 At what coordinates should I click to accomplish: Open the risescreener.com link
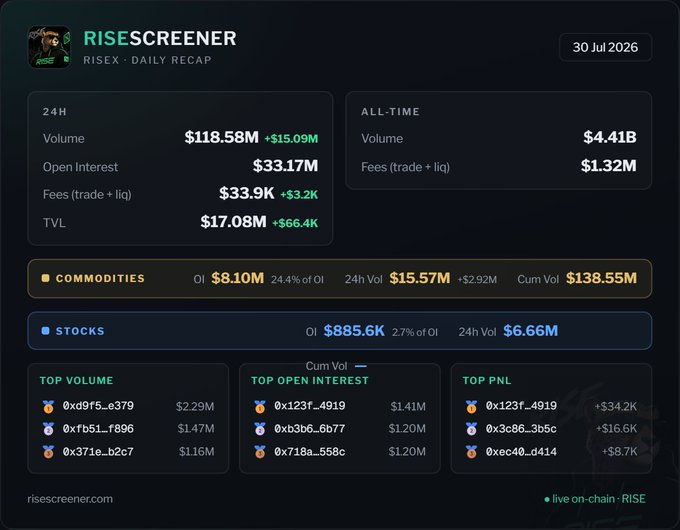click(70, 499)
